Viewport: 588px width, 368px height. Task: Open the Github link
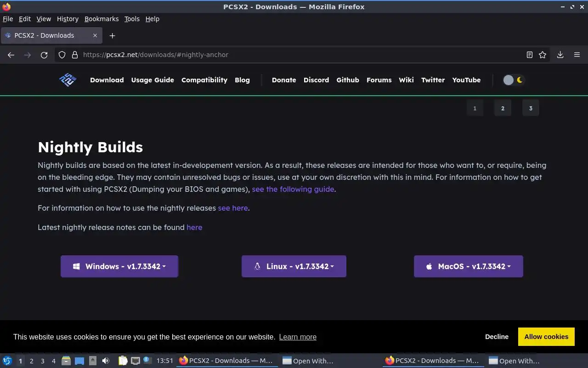click(348, 80)
